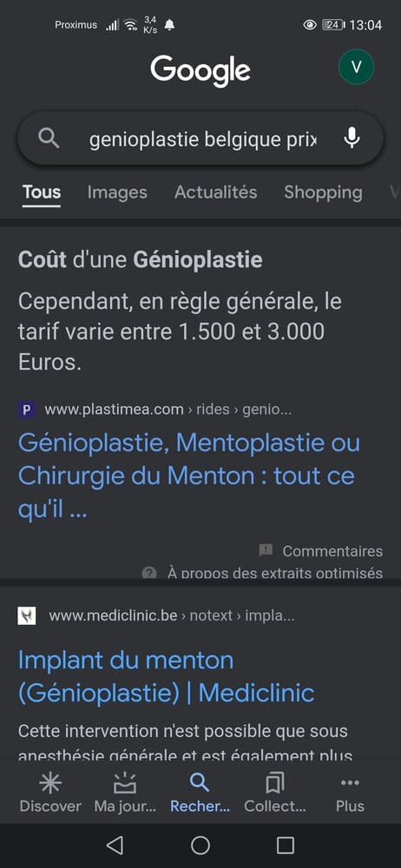This screenshot has width=401, height=868.
Task: Open the Plus three-dots menu
Action: pyautogui.click(x=350, y=783)
